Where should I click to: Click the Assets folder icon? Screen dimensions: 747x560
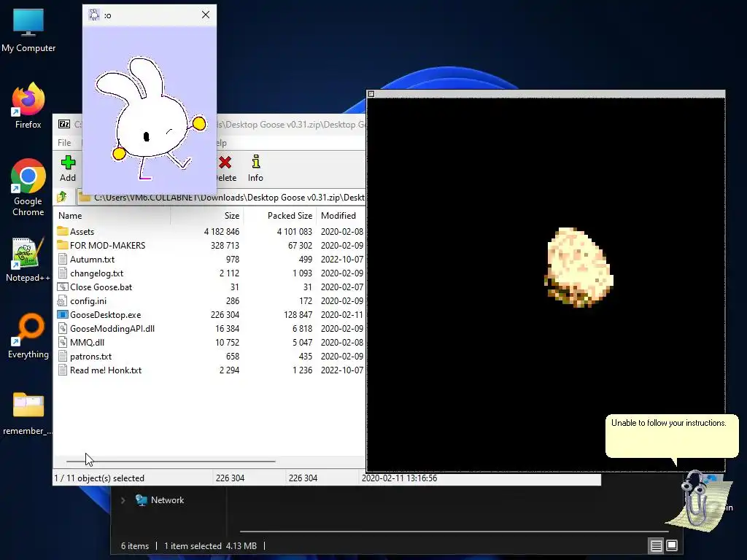pos(63,231)
